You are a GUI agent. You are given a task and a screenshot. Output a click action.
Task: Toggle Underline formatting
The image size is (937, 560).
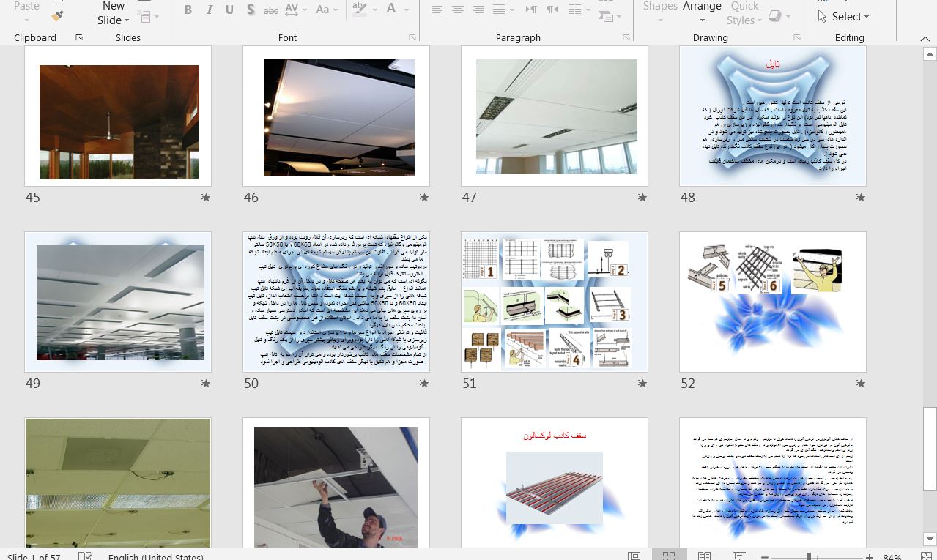[229, 10]
